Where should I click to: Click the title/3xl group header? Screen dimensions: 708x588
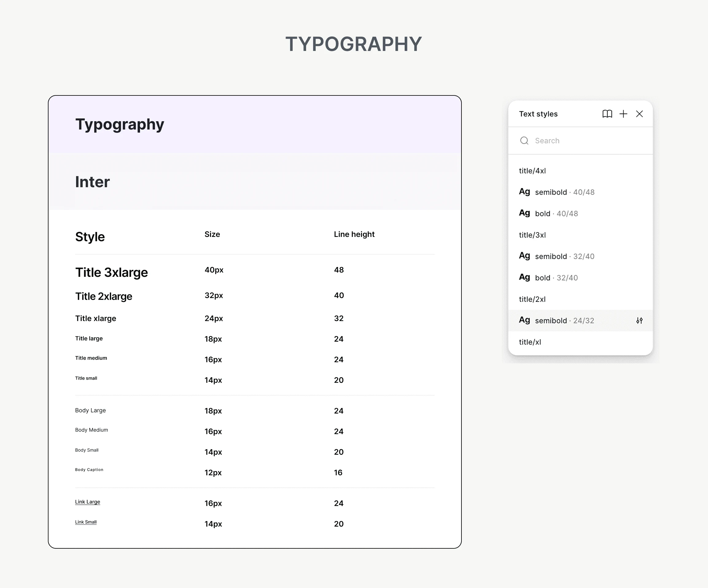coord(532,235)
